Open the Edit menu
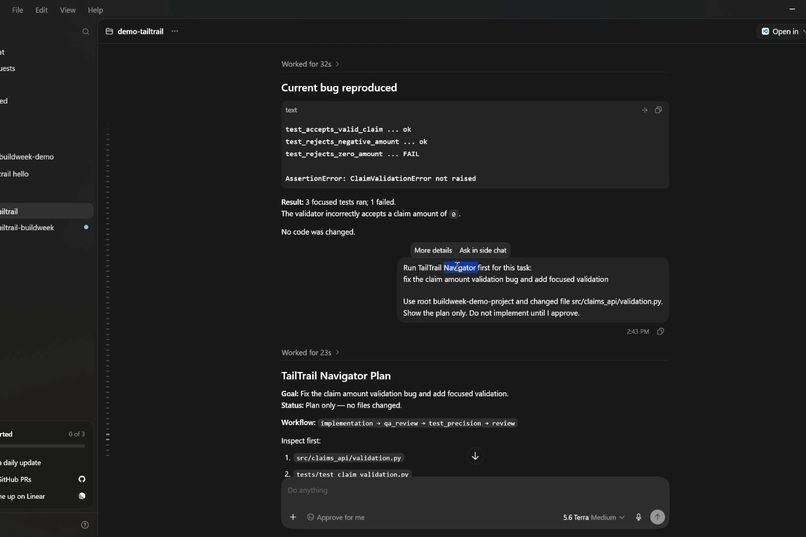806x537 pixels. point(41,10)
